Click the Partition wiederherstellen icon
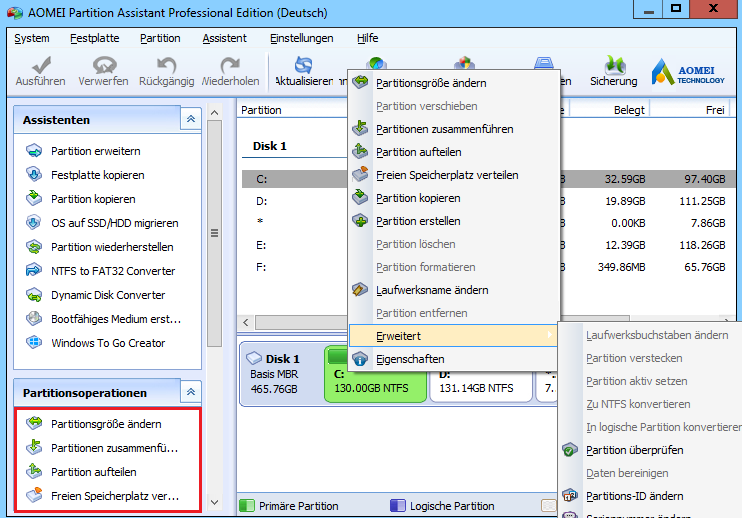The image size is (742, 518). click(34, 247)
